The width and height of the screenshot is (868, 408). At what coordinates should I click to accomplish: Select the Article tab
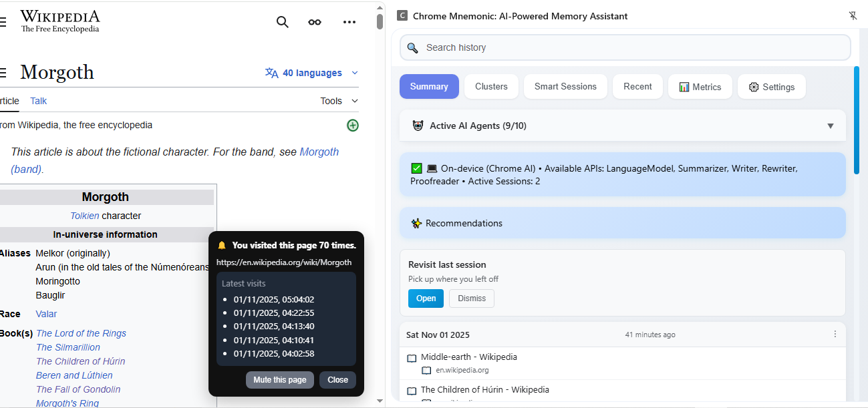tap(9, 101)
